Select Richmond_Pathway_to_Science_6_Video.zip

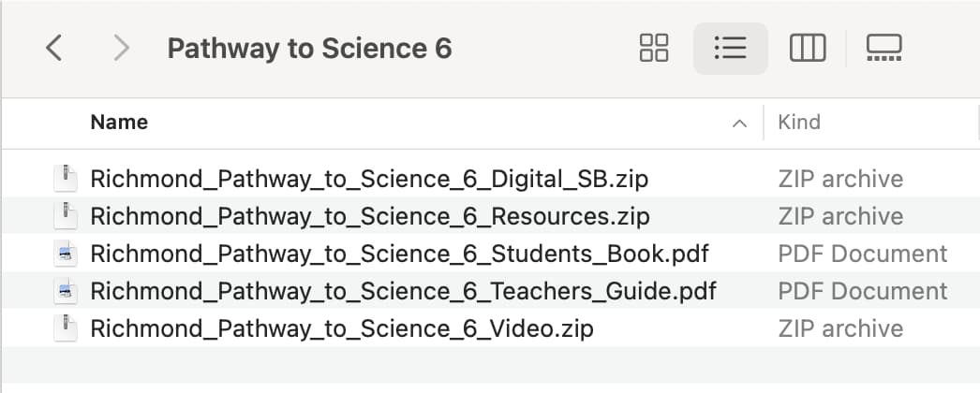tap(342, 328)
